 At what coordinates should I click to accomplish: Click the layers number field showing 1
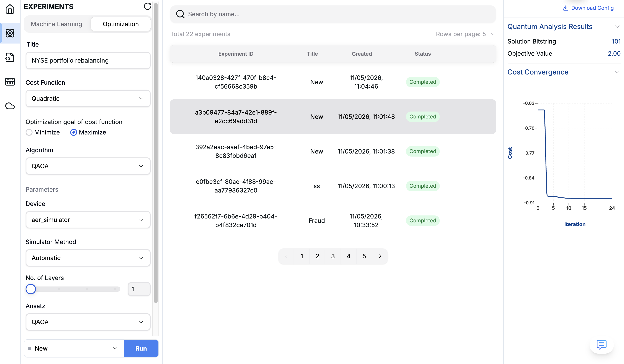coord(139,289)
